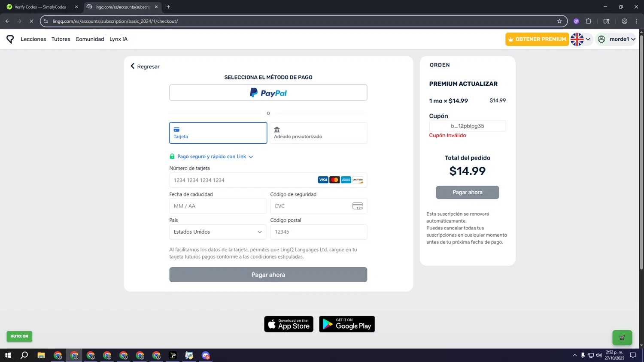Image resolution: width=644 pixels, height=362 pixels.
Task: Open the Comunidad menu
Action: (x=90, y=39)
